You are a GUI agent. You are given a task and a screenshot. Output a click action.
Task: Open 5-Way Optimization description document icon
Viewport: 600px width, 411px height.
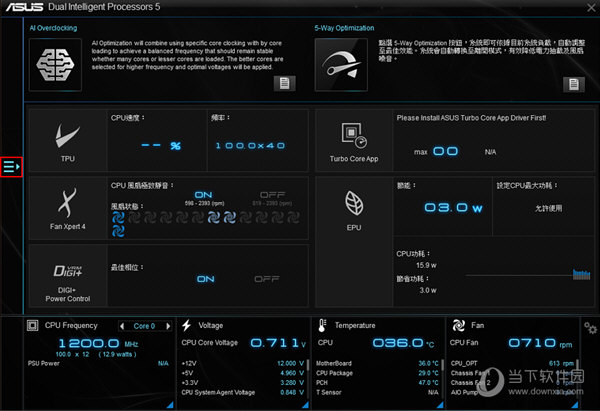tap(574, 84)
